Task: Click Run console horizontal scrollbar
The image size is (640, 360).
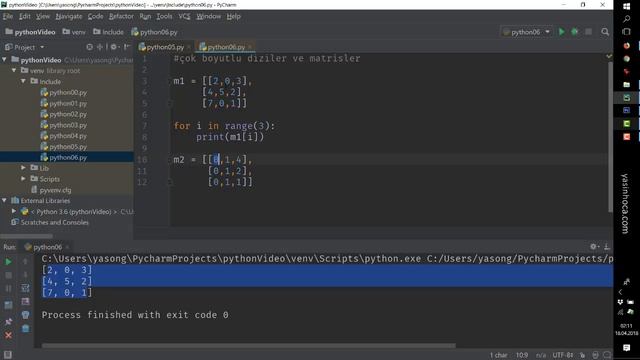Action: click(x=249, y=346)
